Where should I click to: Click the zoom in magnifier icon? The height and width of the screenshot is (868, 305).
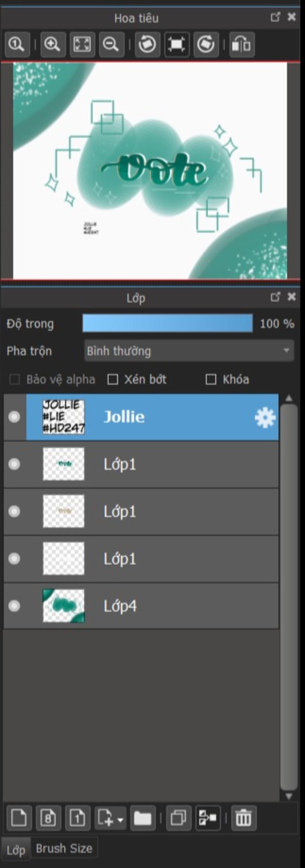(x=53, y=44)
